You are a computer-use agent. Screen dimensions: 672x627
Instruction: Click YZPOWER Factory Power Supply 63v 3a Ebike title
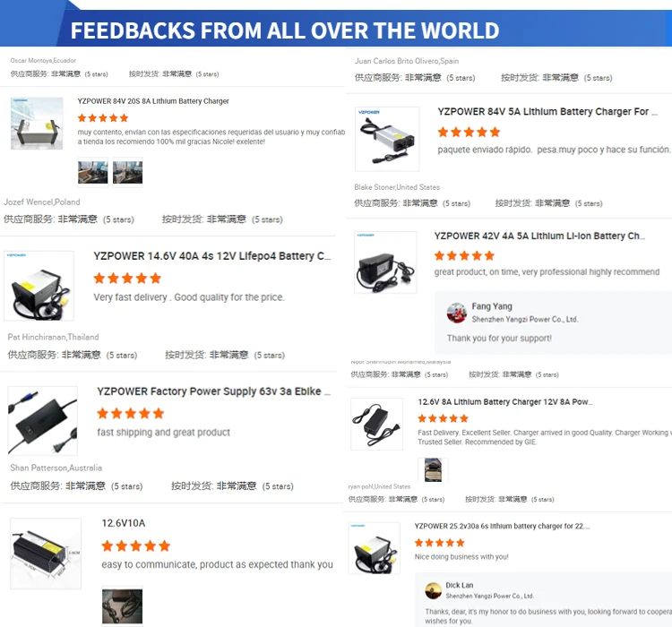[213, 391]
